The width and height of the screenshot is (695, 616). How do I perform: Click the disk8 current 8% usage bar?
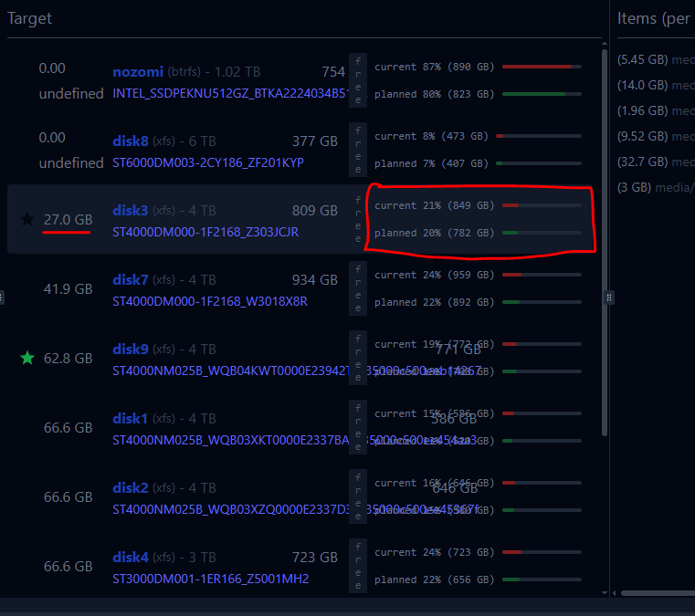point(539,136)
